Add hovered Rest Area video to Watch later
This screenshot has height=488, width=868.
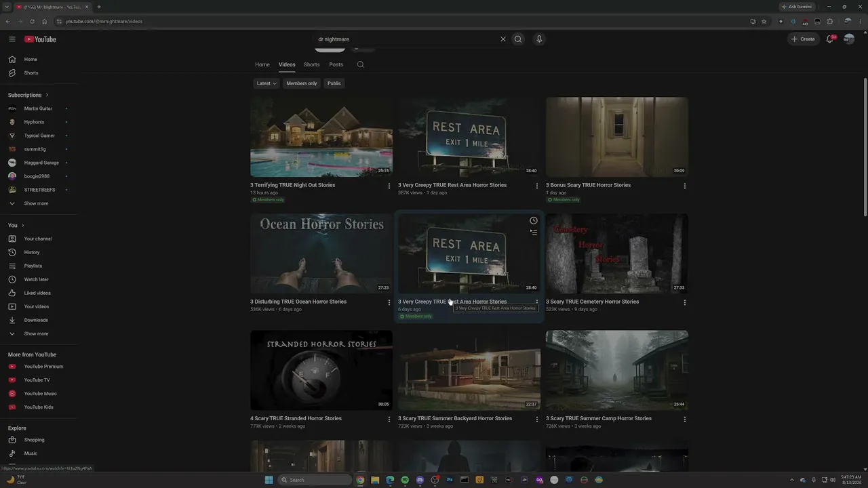534,221
